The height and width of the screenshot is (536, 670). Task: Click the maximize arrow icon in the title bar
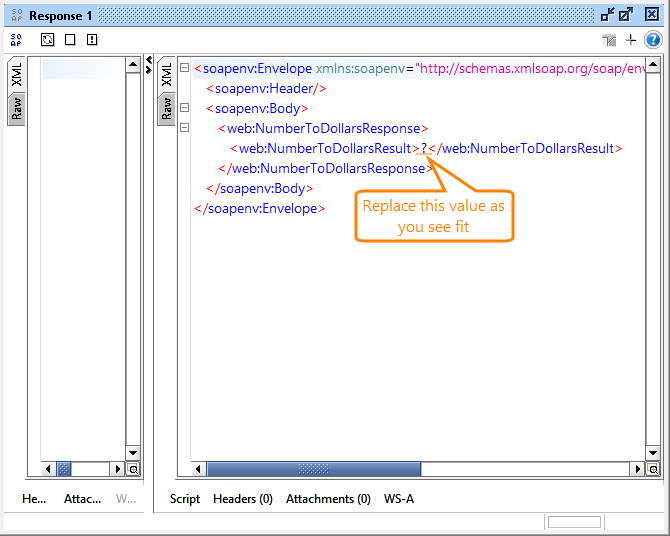[626, 15]
